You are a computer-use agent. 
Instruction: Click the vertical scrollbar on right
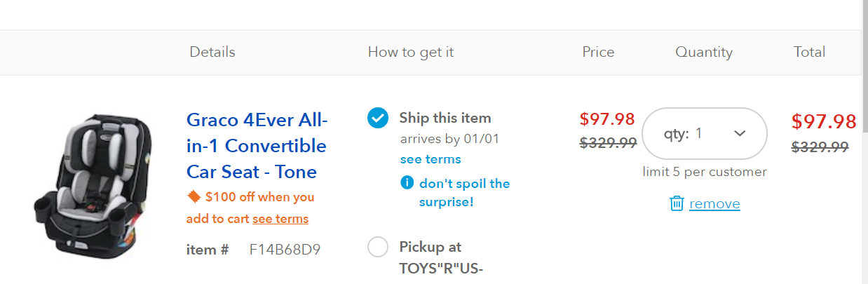point(864,140)
